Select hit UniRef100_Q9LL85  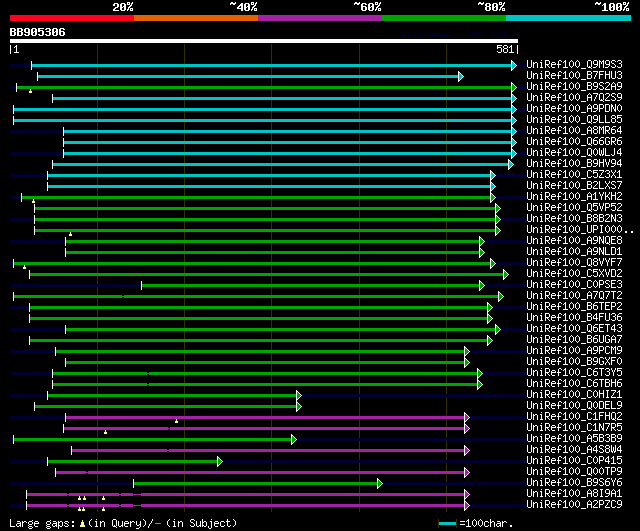(x=574, y=120)
